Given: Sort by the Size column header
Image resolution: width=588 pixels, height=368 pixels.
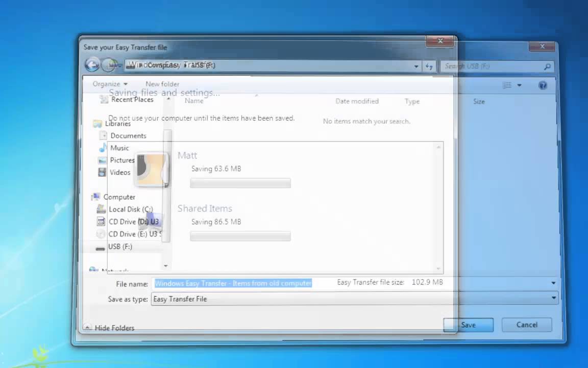Looking at the screenshot, I should pyautogui.click(x=479, y=101).
